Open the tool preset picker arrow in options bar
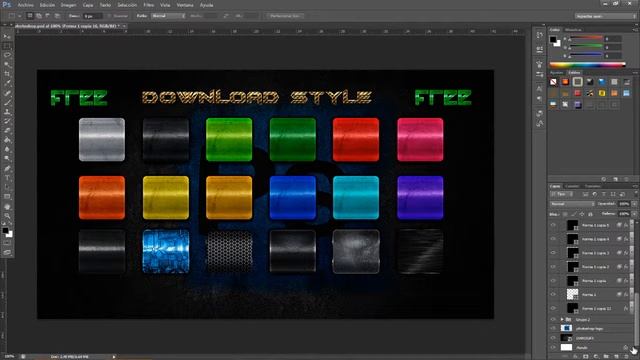640x360 pixels. pyautogui.click(x=19, y=16)
